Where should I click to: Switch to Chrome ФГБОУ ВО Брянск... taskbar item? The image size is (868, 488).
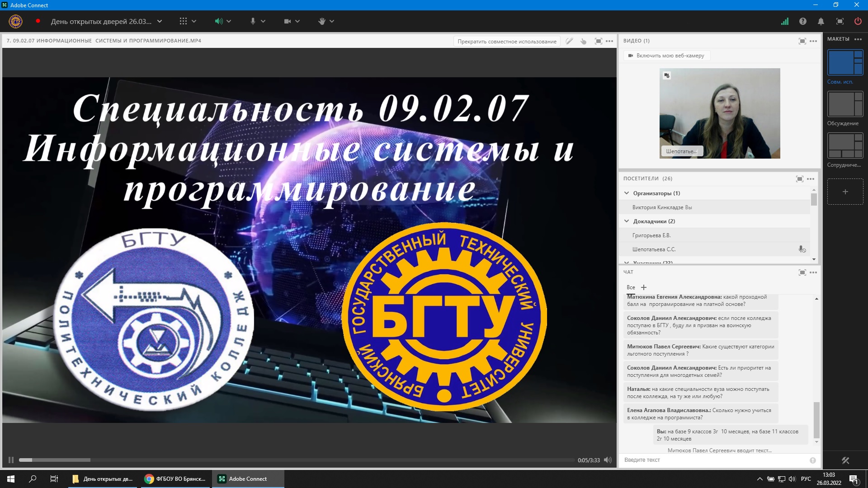[176, 479]
